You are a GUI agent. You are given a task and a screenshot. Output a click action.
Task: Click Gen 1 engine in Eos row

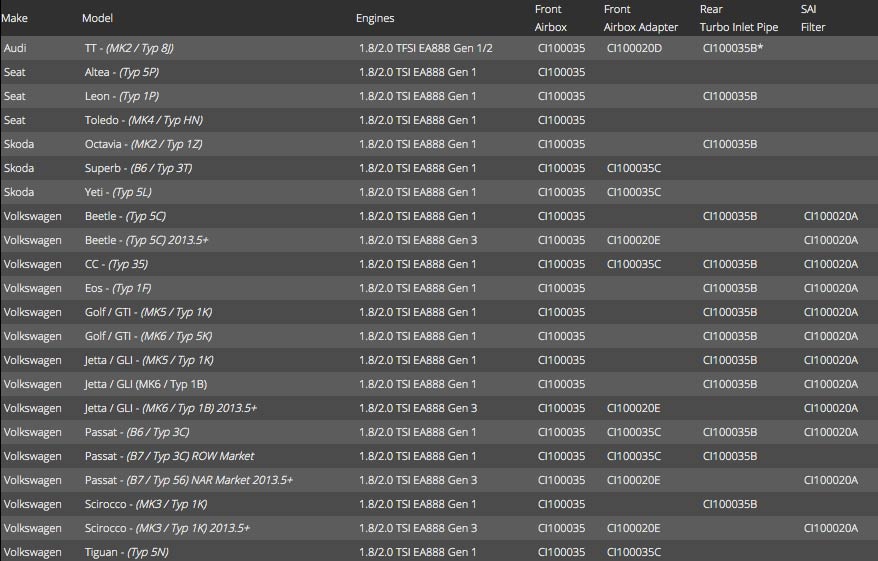pyautogui.click(x=417, y=288)
